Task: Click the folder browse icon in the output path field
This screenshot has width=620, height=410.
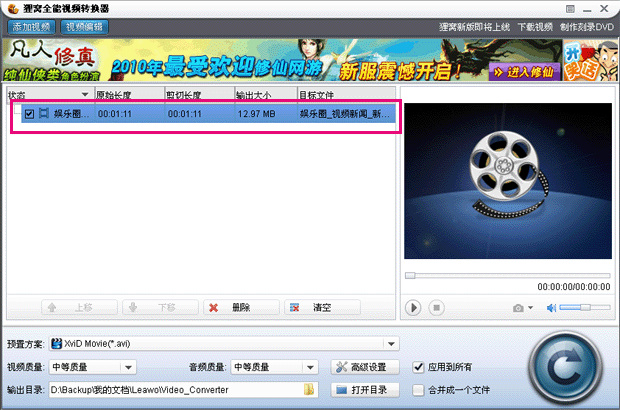Action: point(309,390)
